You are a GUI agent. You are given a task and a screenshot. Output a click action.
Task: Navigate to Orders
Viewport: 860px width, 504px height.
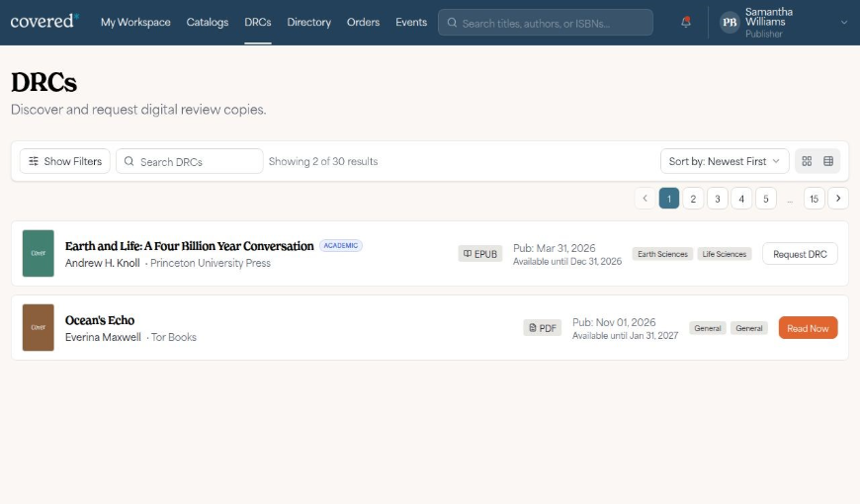click(x=363, y=23)
